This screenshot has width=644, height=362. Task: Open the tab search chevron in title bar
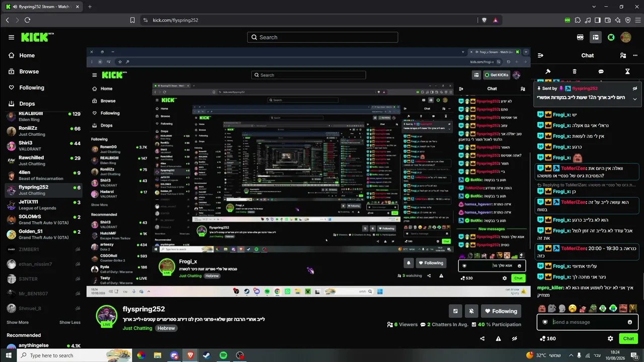click(594, 7)
